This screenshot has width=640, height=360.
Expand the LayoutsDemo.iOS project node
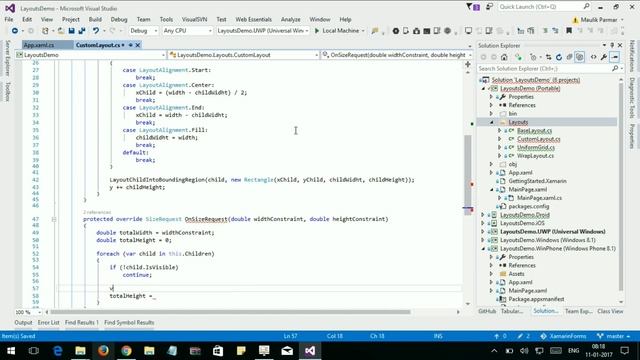point(483,223)
